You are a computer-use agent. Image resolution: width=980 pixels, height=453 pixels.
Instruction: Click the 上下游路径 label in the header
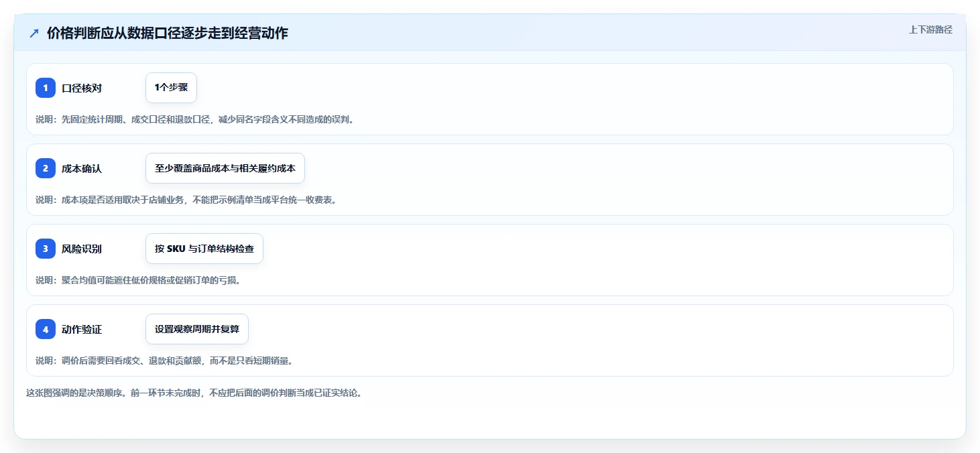(930, 29)
